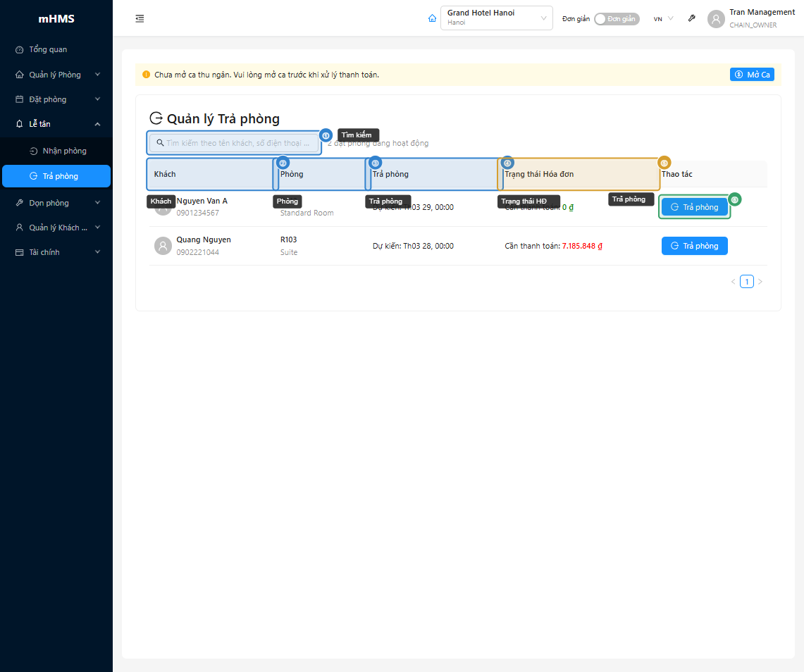
Task: Toggle the Đơn giản simple mode switch
Action: point(617,19)
